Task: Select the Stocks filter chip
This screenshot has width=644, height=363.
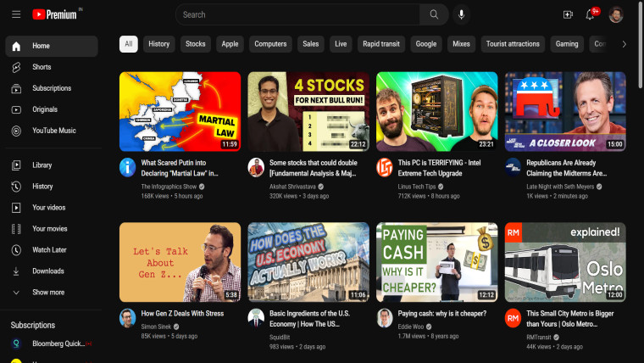Action: (196, 44)
